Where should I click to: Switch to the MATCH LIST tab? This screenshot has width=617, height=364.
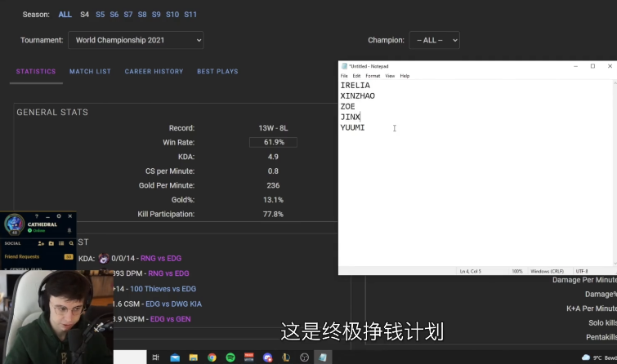pyautogui.click(x=90, y=72)
